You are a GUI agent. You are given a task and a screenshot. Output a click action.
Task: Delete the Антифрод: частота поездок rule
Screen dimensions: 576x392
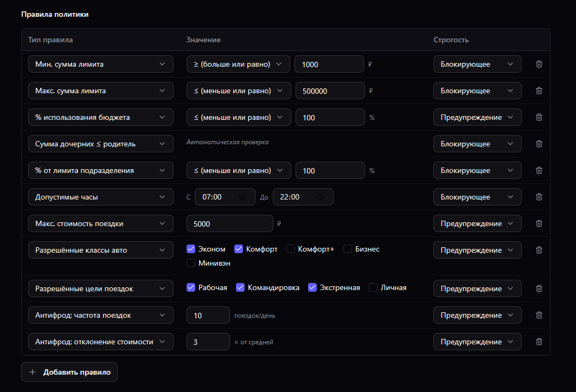(x=539, y=315)
